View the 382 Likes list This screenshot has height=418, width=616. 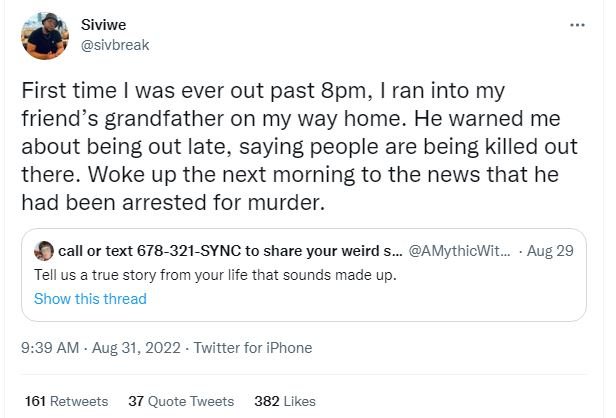(x=285, y=401)
